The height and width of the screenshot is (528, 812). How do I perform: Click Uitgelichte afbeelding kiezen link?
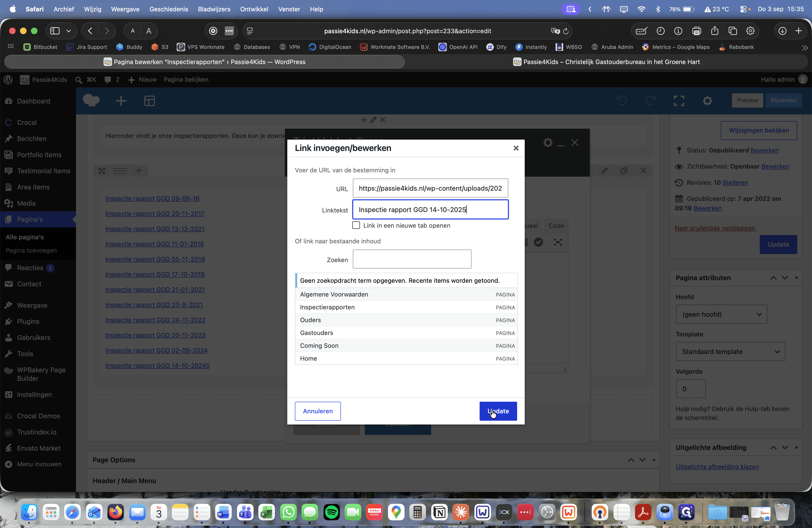(717, 466)
